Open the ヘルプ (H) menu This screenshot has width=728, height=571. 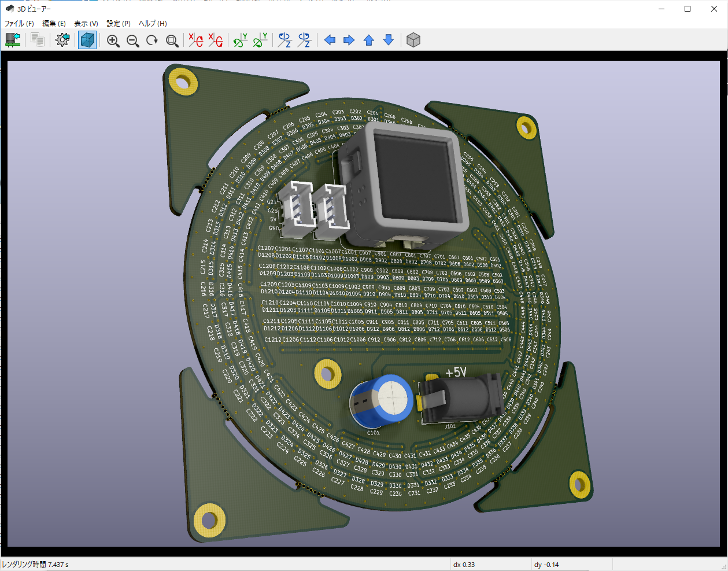153,24
